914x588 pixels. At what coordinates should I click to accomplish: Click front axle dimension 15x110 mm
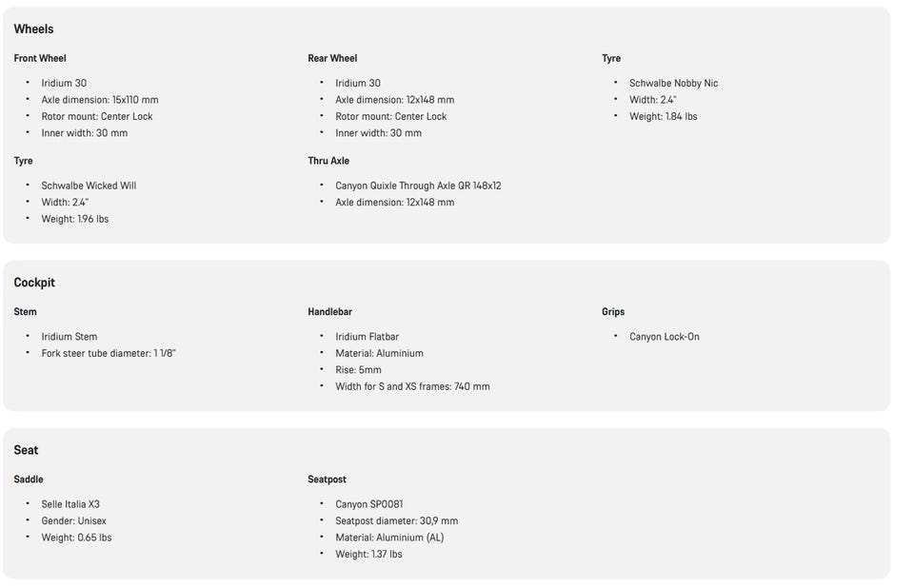(100, 100)
